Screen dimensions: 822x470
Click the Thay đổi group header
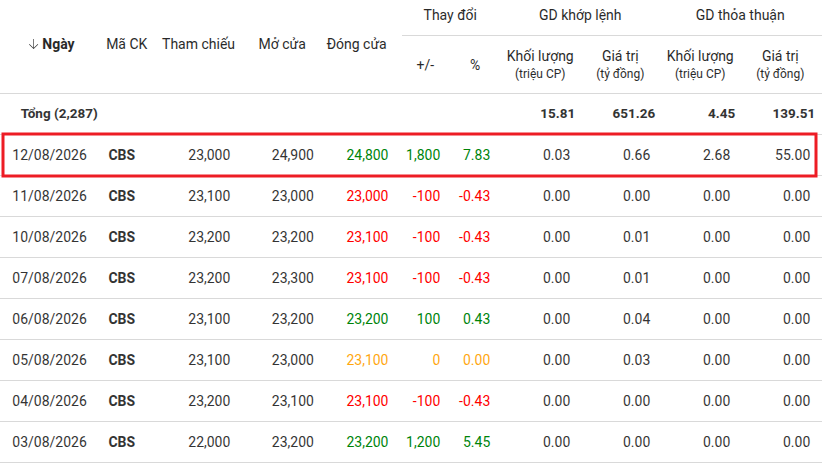[450, 15]
